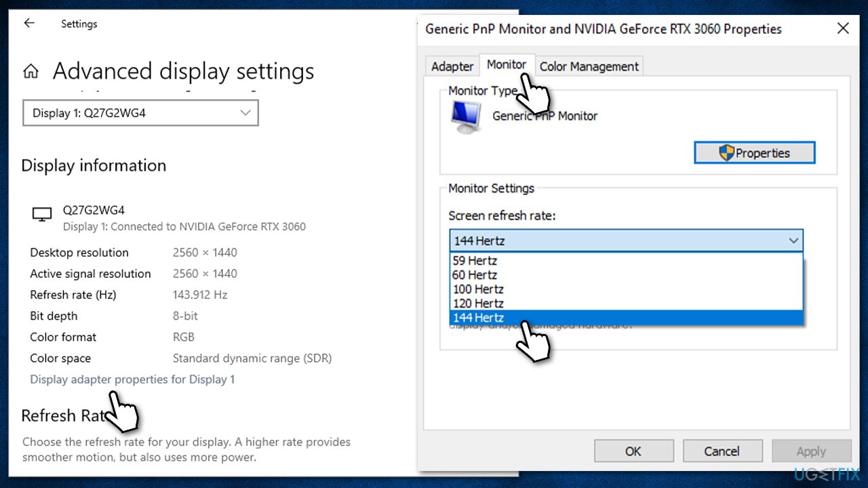Click the chevron on the display selector
868x488 pixels.
tap(245, 113)
